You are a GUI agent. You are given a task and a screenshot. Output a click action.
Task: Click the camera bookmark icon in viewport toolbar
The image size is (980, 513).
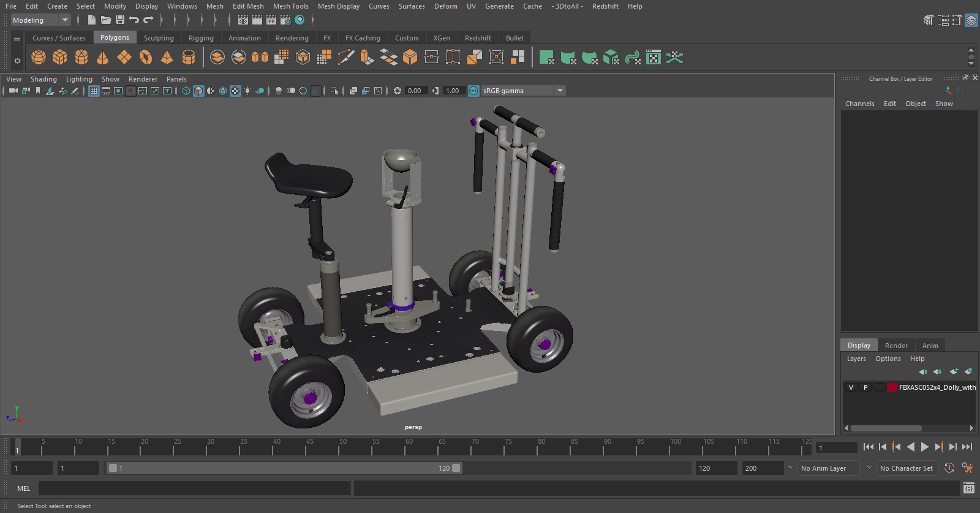38,91
